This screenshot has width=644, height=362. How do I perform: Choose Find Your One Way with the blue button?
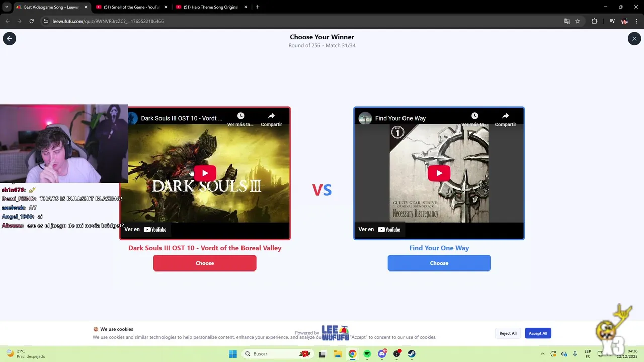coord(439,263)
